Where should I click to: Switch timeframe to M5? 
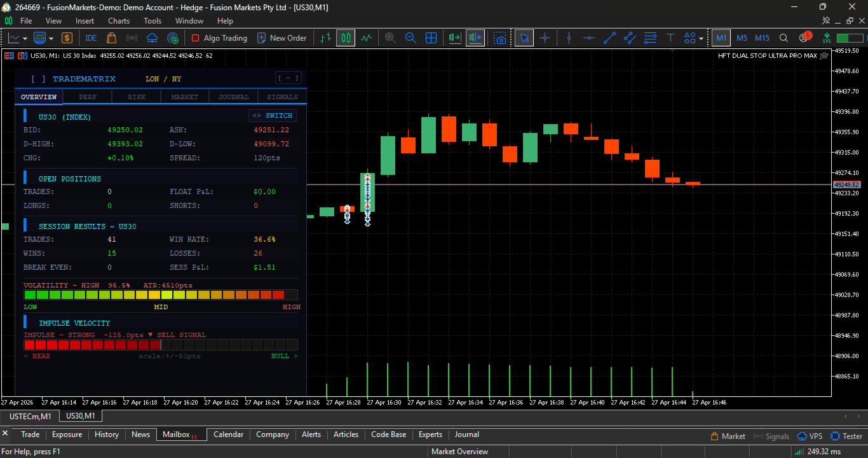(x=742, y=38)
